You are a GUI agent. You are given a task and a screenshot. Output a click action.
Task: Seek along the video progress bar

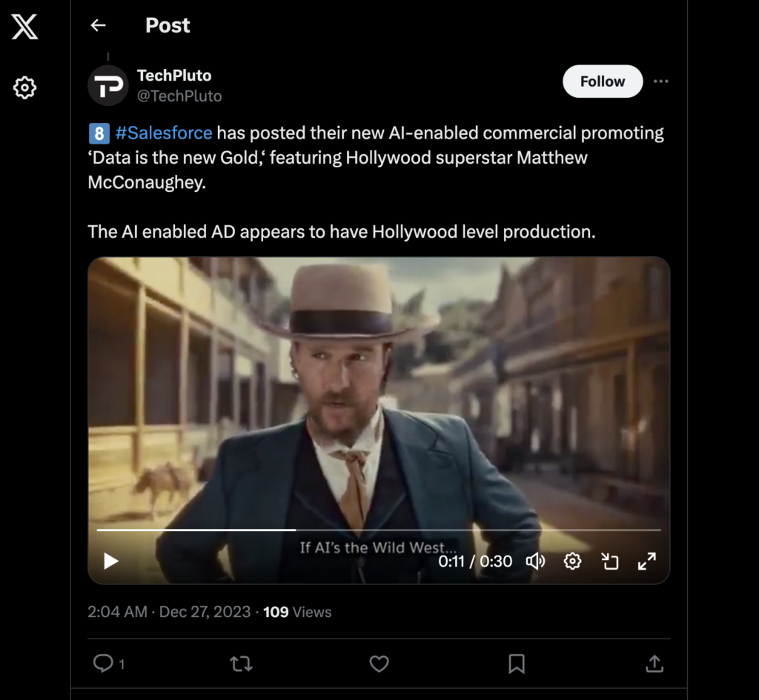(379, 530)
